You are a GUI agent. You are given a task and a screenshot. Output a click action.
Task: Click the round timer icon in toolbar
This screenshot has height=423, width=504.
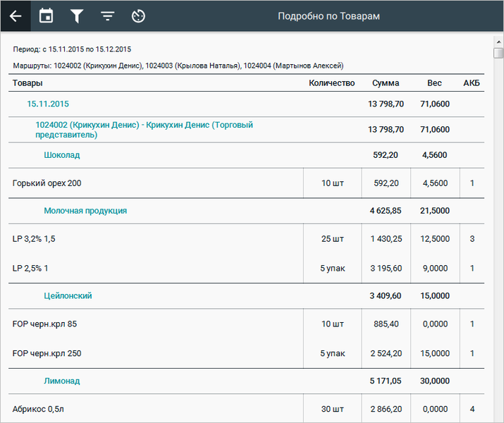(x=138, y=16)
